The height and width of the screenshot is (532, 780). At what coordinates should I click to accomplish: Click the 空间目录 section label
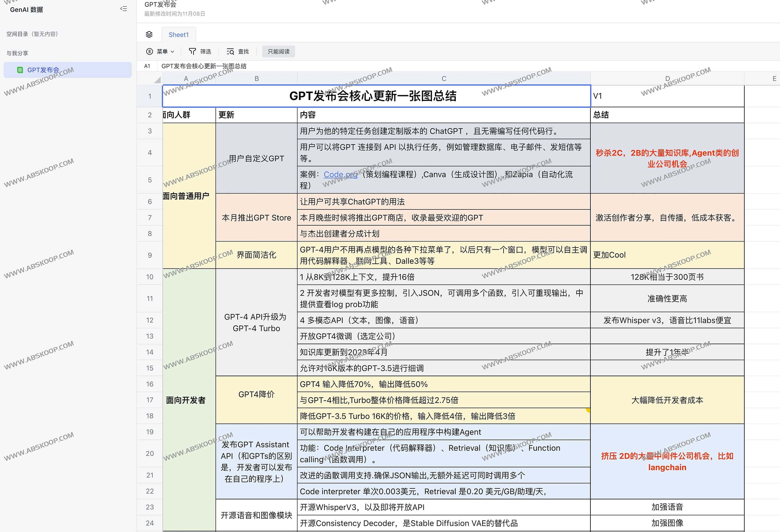pos(32,34)
